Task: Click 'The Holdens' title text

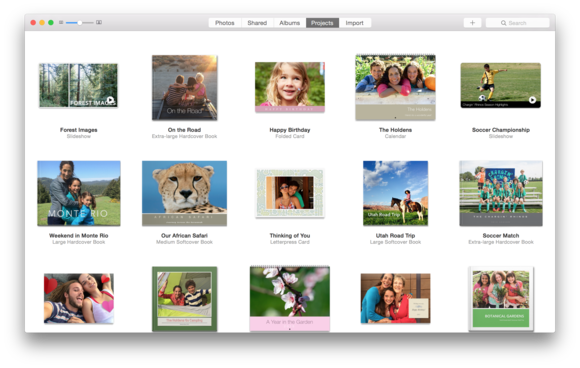Action: tap(395, 130)
